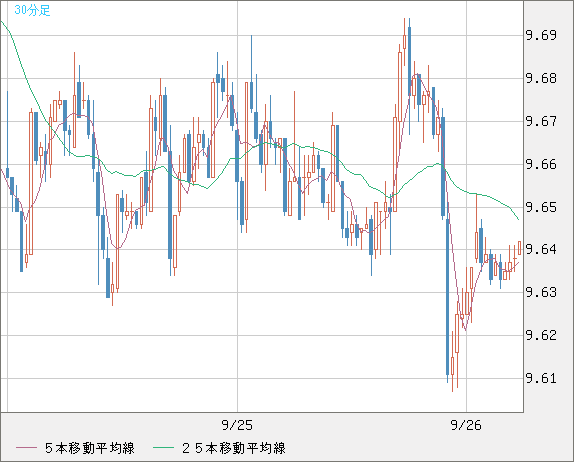Screen dimensions: 574x462
Task: Click the 9.69 price axis label
Action: point(541,36)
